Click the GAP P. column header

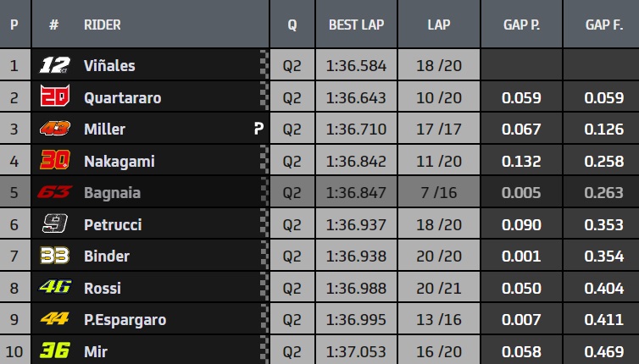[x=521, y=25]
